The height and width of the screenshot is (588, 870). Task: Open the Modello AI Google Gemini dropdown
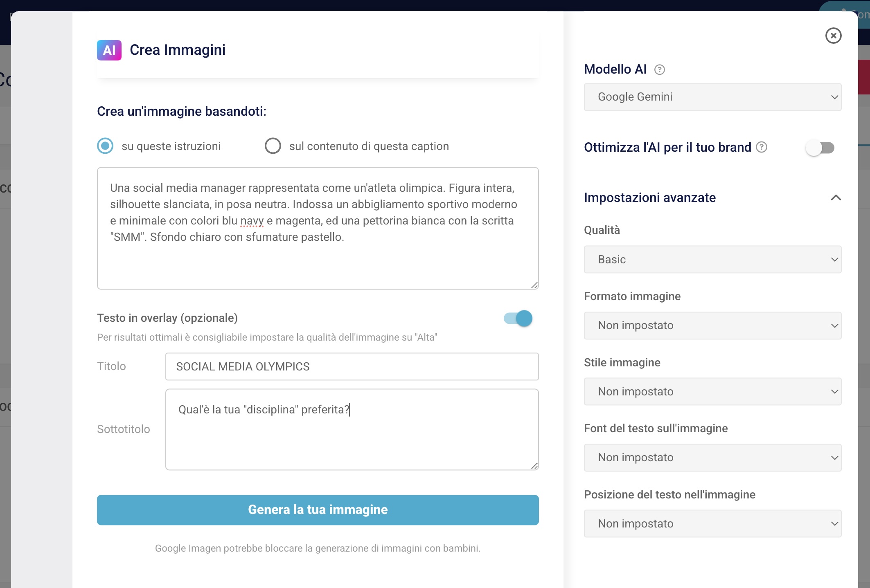[712, 97]
